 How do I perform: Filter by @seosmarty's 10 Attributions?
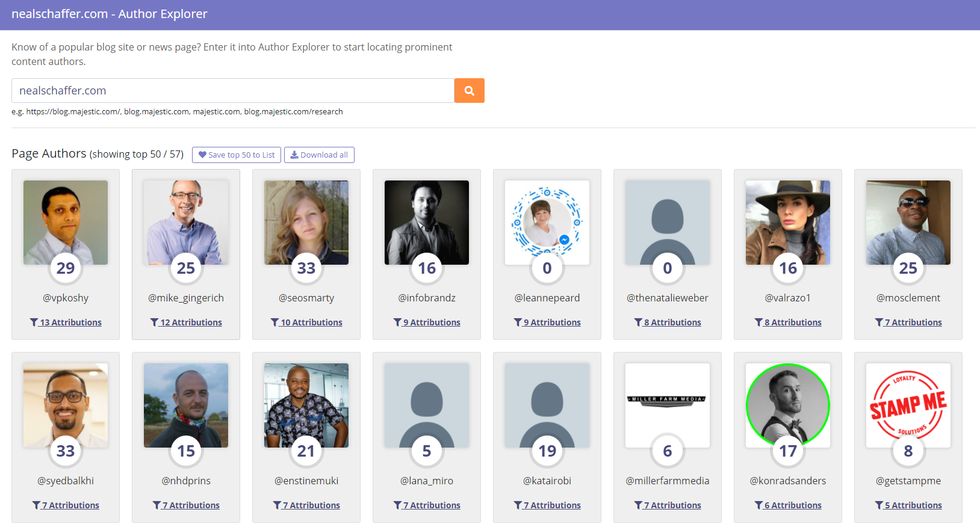point(306,322)
